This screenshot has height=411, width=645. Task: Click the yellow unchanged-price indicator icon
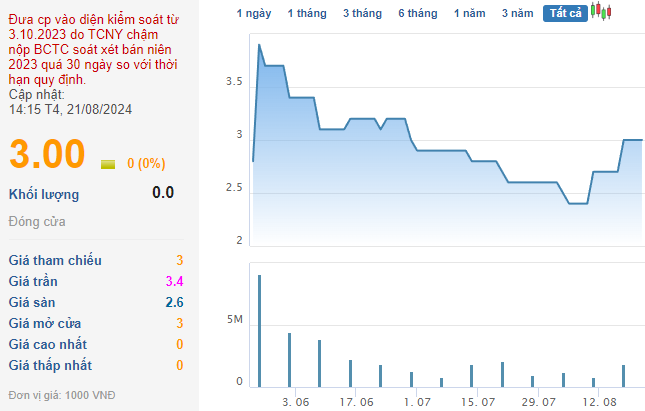click(108, 164)
